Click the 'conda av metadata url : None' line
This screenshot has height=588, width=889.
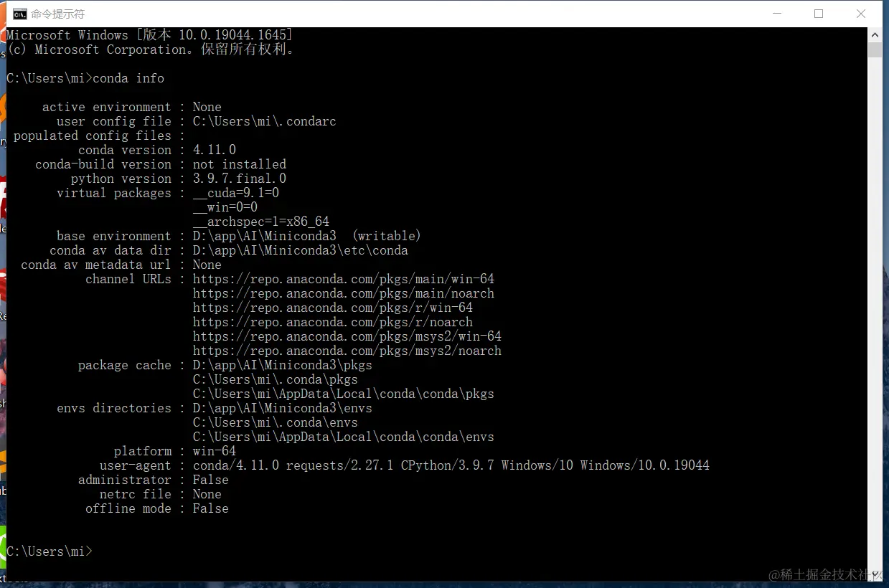tap(121, 265)
